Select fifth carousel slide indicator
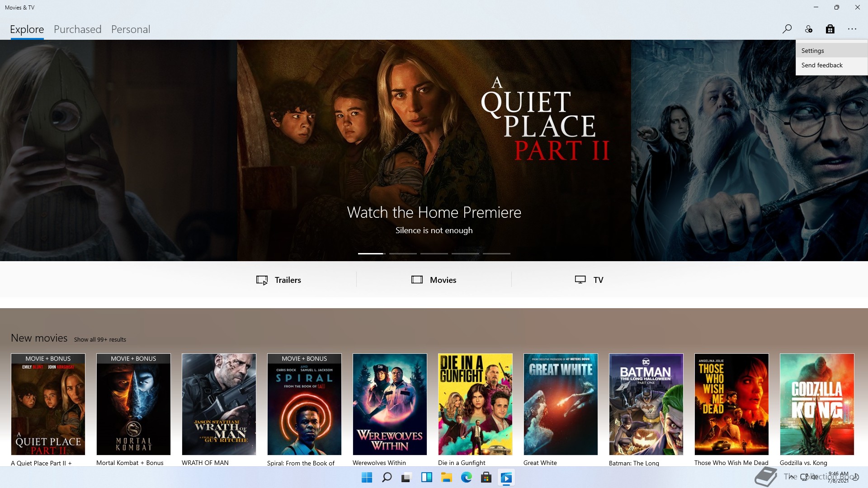This screenshot has height=488, width=868. click(496, 253)
